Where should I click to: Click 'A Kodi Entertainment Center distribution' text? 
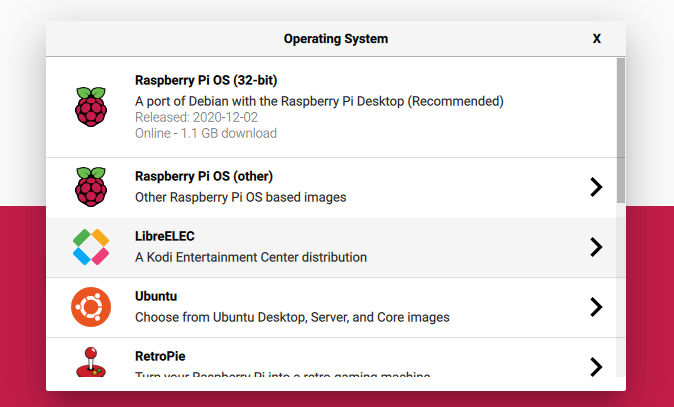pos(251,257)
